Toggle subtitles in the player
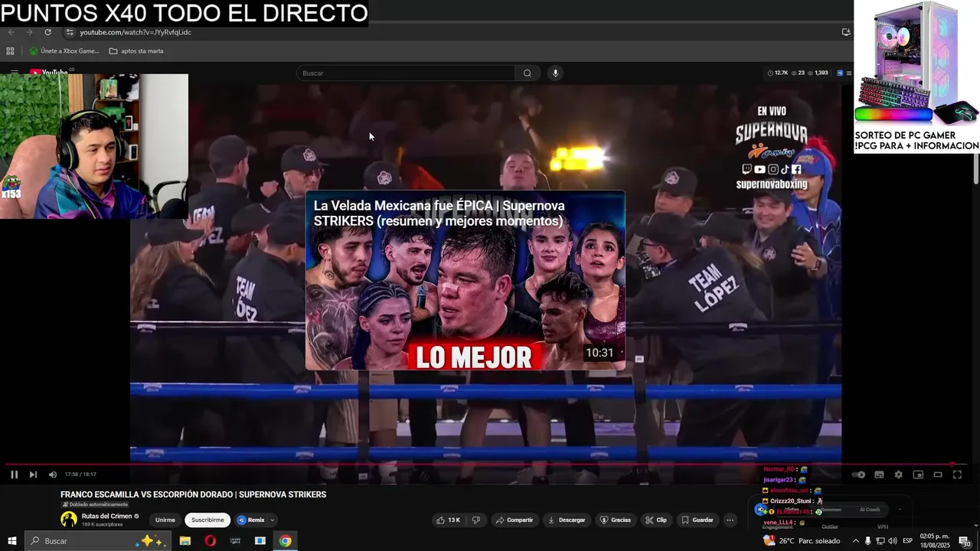The width and height of the screenshot is (980, 551). click(x=879, y=474)
